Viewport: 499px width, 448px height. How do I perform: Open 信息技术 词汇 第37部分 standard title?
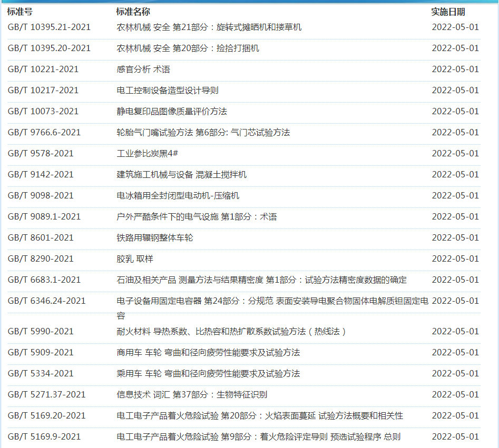(x=192, y=394)
